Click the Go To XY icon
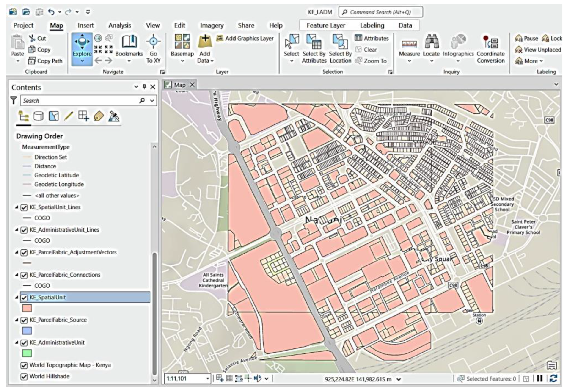567x392 pixels. [153, 42]
